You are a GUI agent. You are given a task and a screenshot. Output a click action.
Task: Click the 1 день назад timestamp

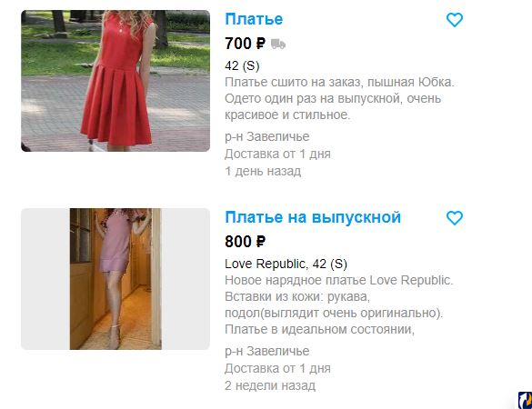(x=263, y=171)
